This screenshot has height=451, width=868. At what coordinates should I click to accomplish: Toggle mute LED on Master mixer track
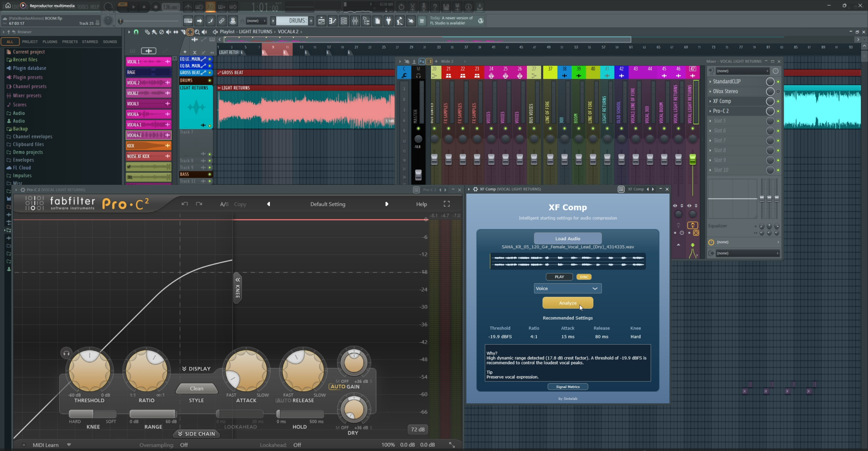[418, 128]
